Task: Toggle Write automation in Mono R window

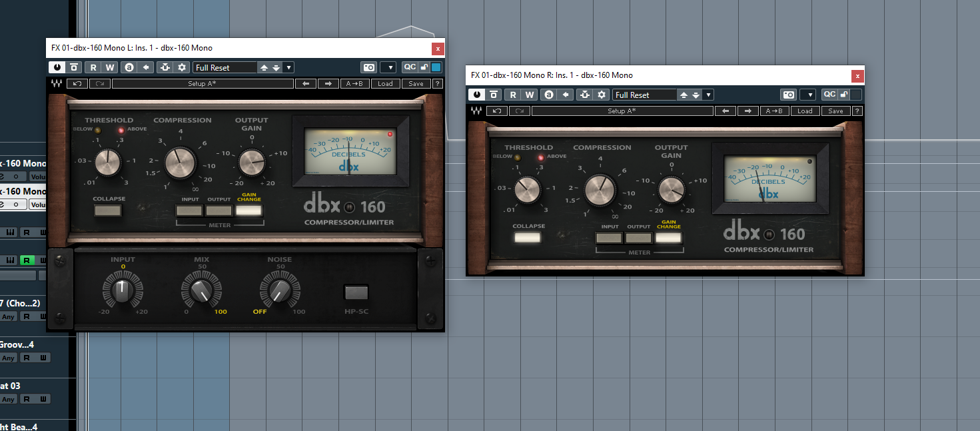Action: [530, 95]
